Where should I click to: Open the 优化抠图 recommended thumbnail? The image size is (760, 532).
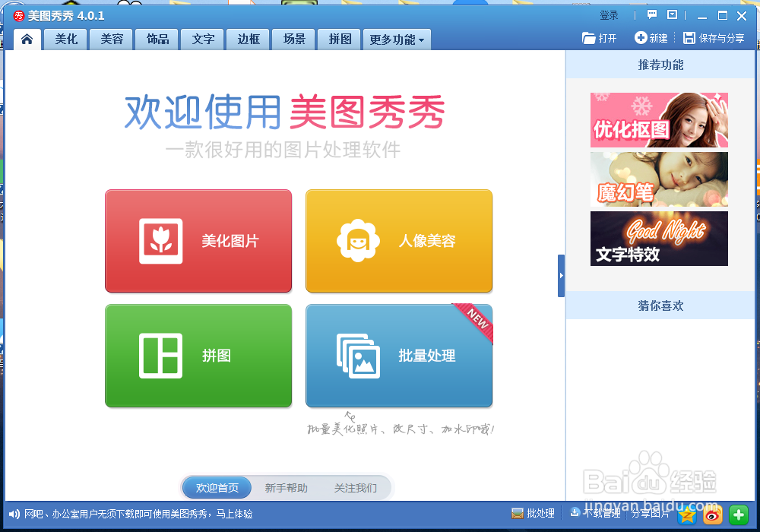[659, 119]
